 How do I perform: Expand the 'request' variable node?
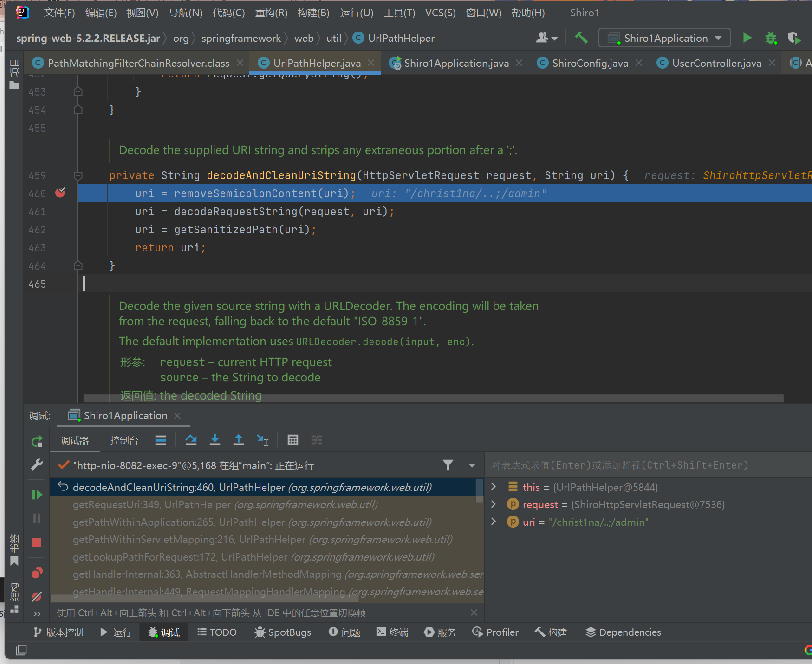coord(494,504)
